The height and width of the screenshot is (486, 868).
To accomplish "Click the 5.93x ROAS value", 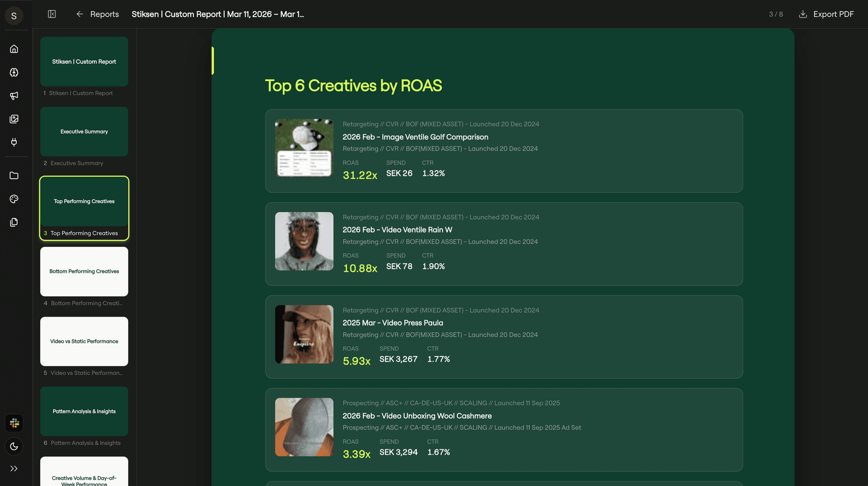I will click(x=356, y=361).
